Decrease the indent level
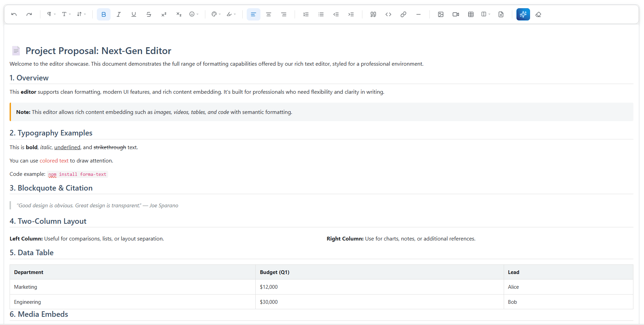 [x=336, y=14]
